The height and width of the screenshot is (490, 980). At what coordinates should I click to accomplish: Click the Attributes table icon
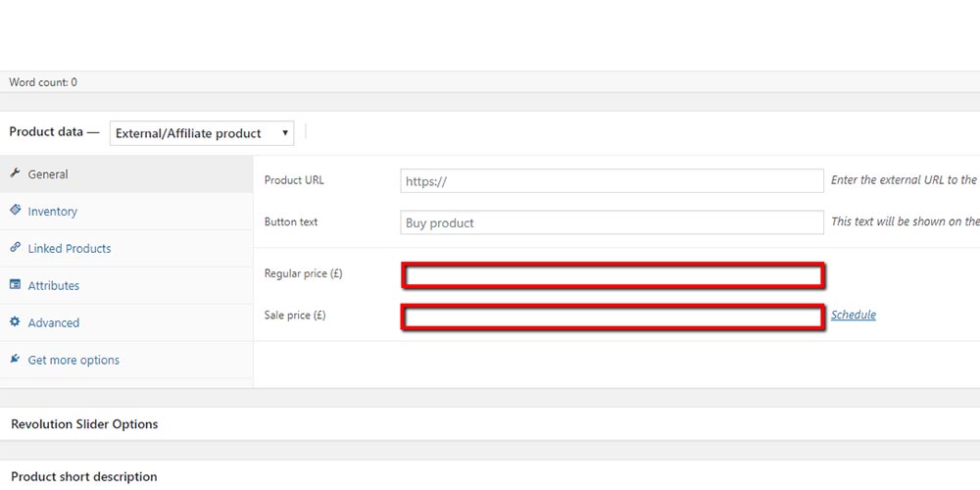(15, 284)
